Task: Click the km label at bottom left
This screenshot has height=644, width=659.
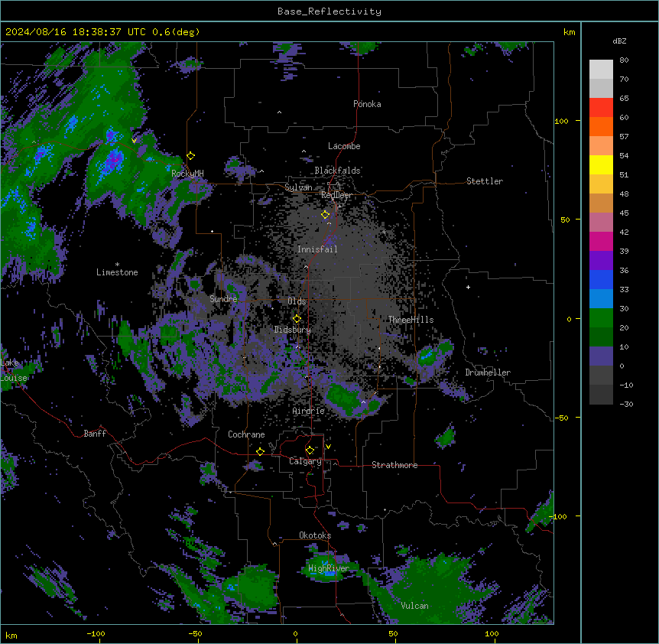Action: 11,636
